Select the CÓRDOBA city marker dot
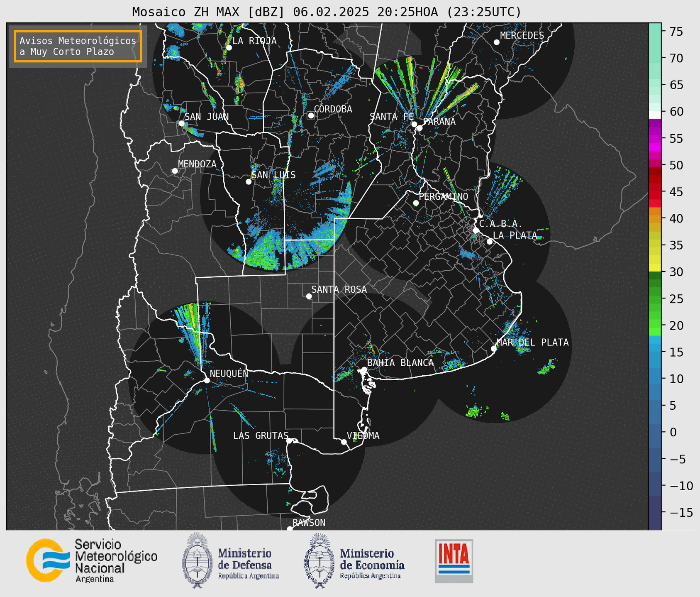The width and height of the screenshot is (700, 597). tap(311, 115)
